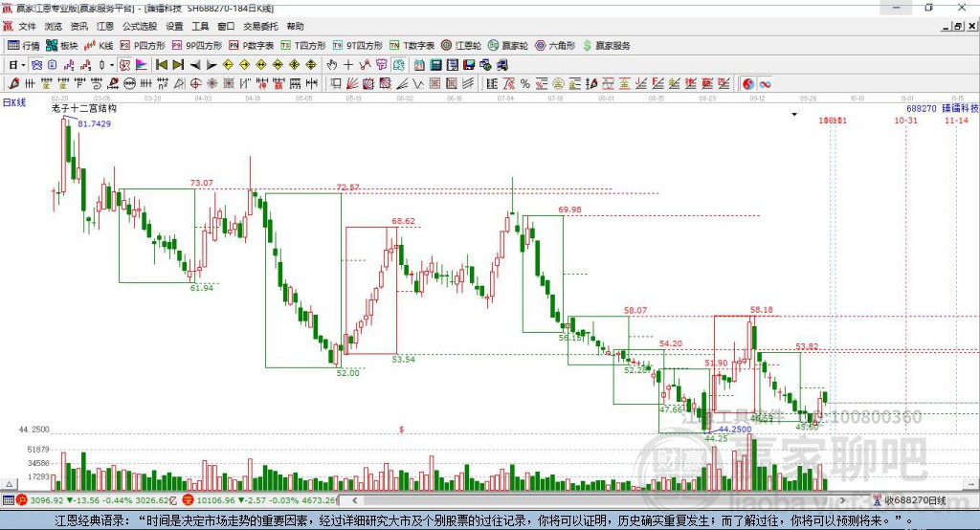Click the 日K线 label
980x530 pixels.
coord(14,102)
